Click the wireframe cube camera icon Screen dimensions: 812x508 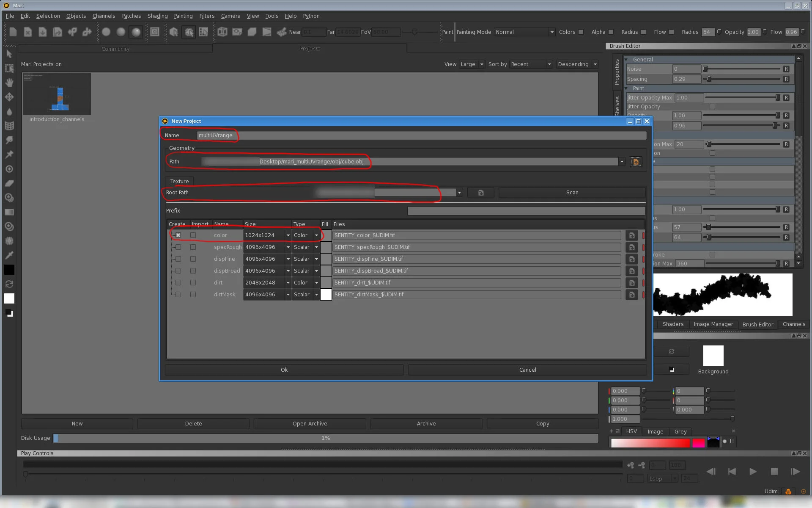click(x=222, y=32)
